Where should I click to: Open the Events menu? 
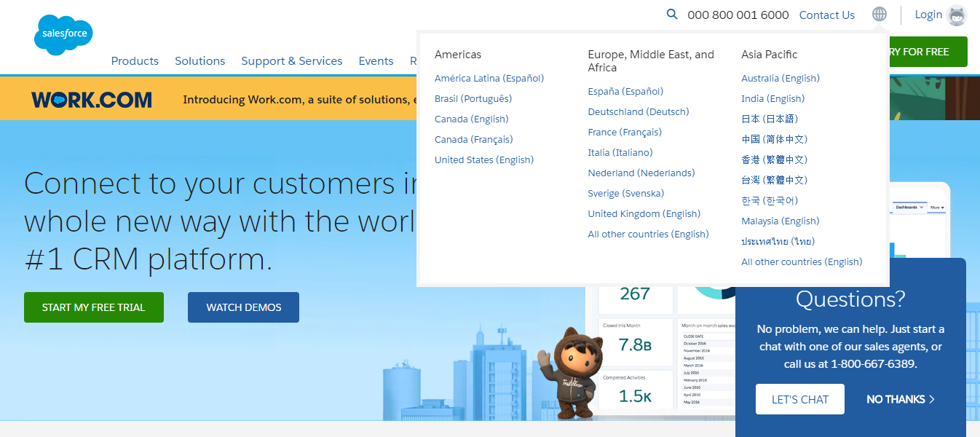click(x=376, y=61)
